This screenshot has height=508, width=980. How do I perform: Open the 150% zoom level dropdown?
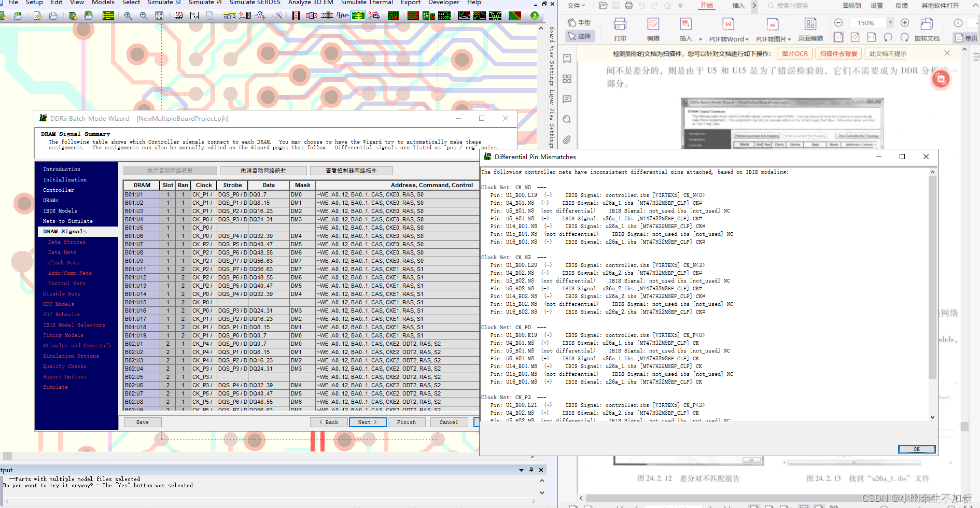point(890,23)
